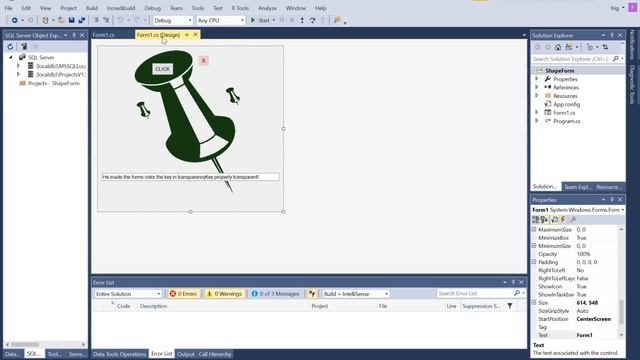Click the pin icon on Form1.cs [Design] tab

tap(187, 35)
